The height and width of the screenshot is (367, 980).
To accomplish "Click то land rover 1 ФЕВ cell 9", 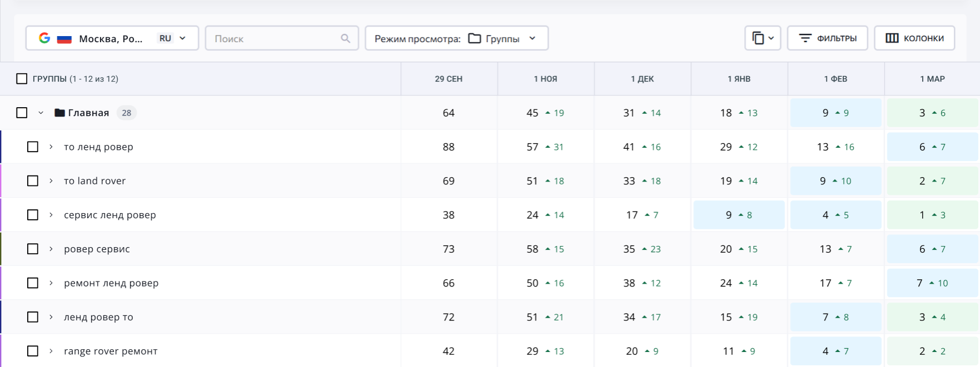I will [x=835, y=181].
